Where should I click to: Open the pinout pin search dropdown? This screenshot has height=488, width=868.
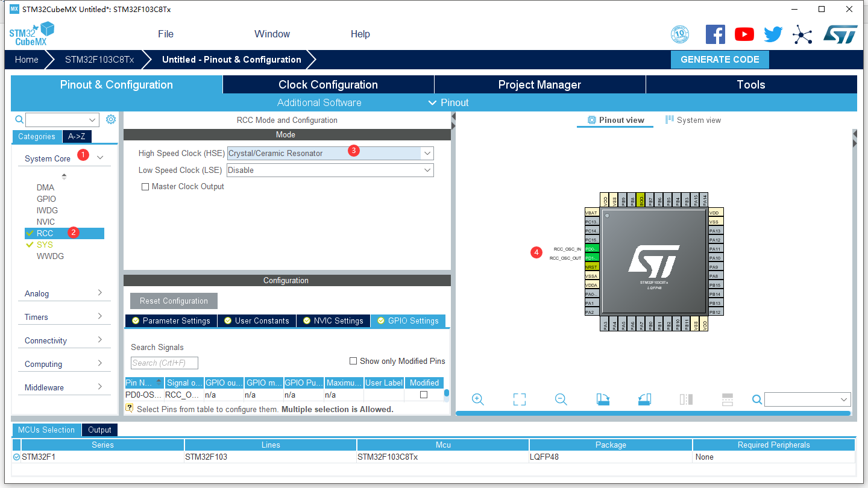coord(844,399)
